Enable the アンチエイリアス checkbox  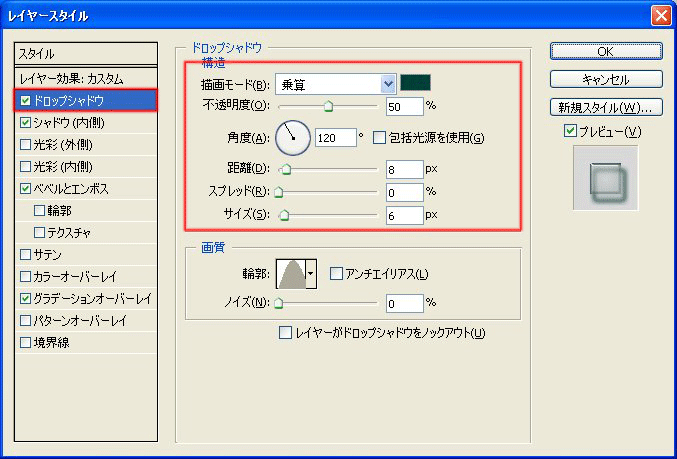336,273
